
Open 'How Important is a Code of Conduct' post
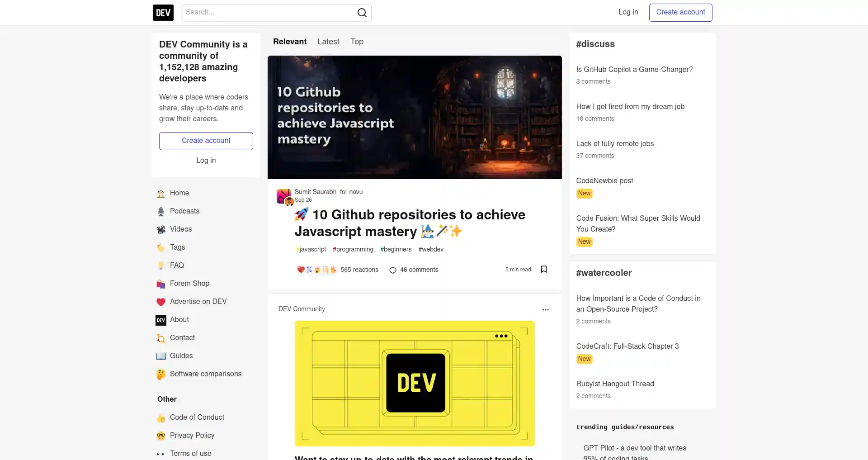point(638,304)
